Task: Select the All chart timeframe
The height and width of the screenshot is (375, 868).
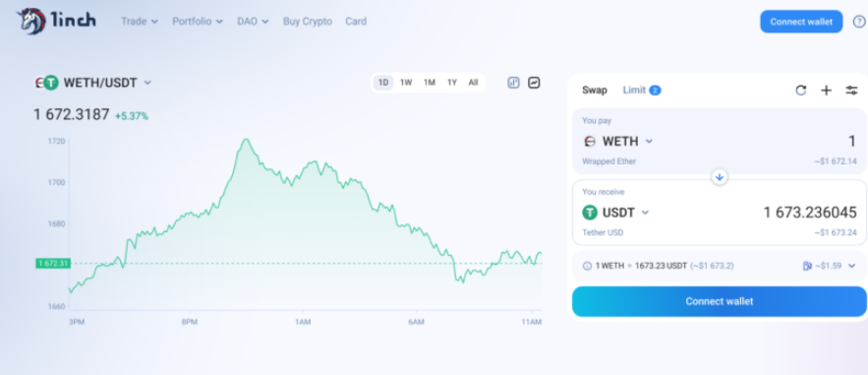Action: [x=473, y=83]
